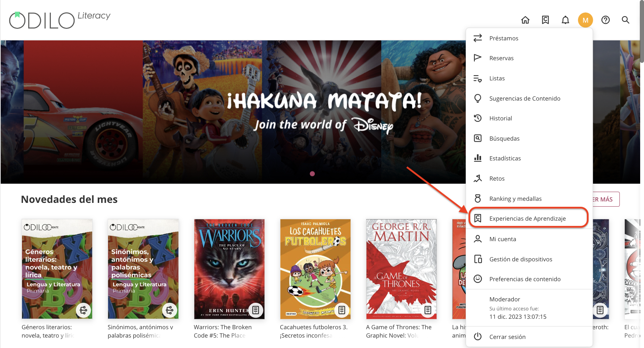Choose Sugerencias de Contenido menu entry
Screen dimensions: 644x348
(529, 98)
